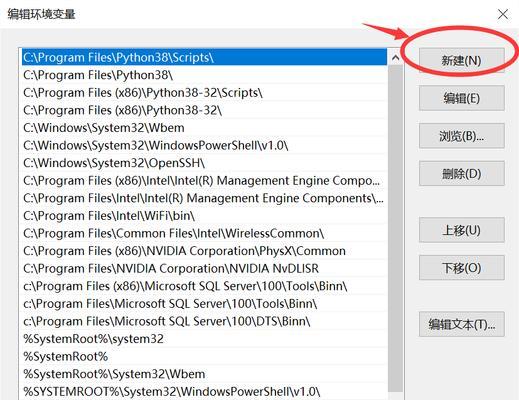
Task: Select the Intel WiFi\bin\ entry
Action: click(x=204, y=216)
